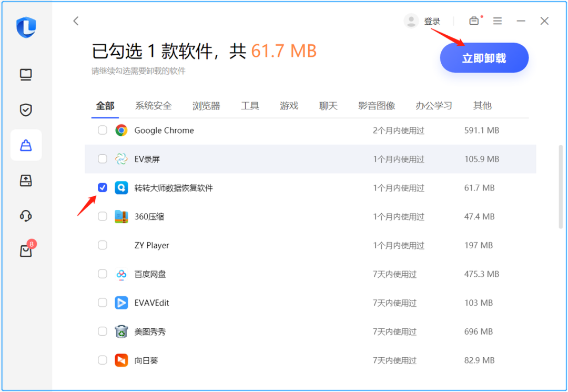Click the 登录 link
568x392 pixels.
432,22
